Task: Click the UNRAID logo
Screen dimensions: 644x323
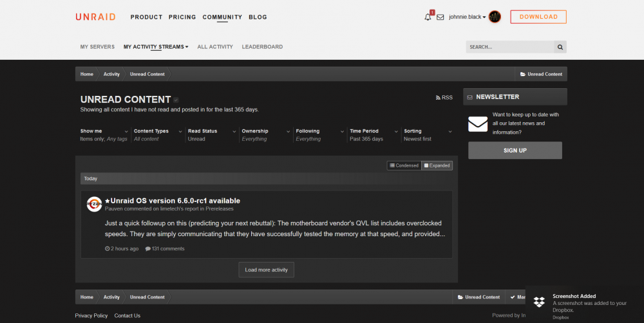Action: click(95, 17)
